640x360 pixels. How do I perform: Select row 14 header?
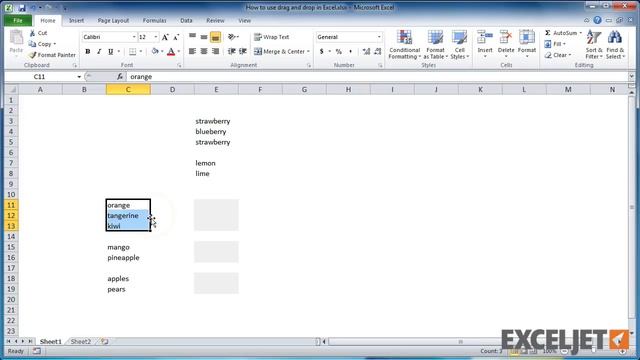point(11,236)
